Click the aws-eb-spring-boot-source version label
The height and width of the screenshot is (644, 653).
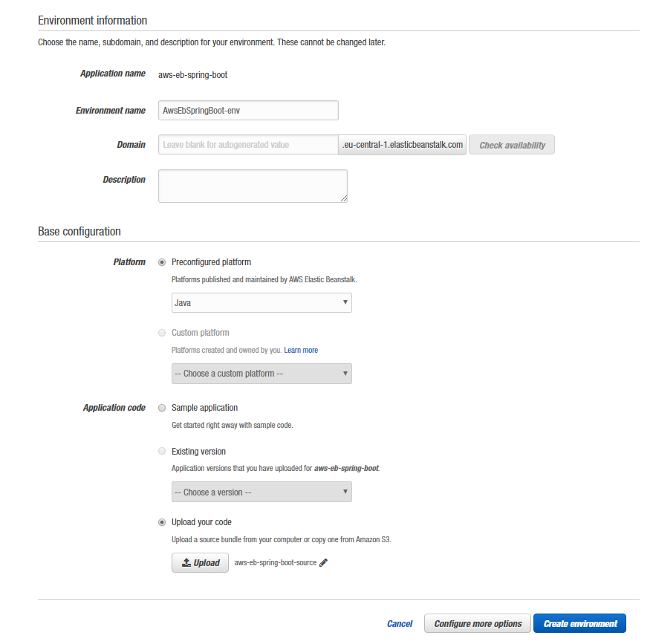[x=276, y=562]
